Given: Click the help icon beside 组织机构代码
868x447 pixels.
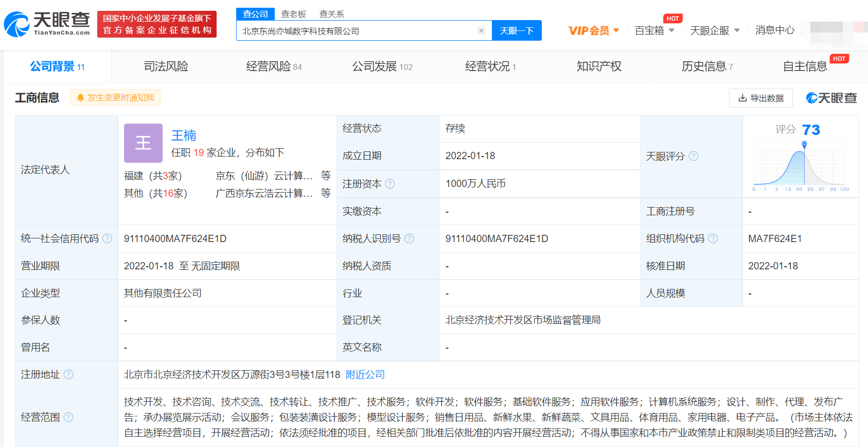Looking at the screenshot, I should (713, 238).
